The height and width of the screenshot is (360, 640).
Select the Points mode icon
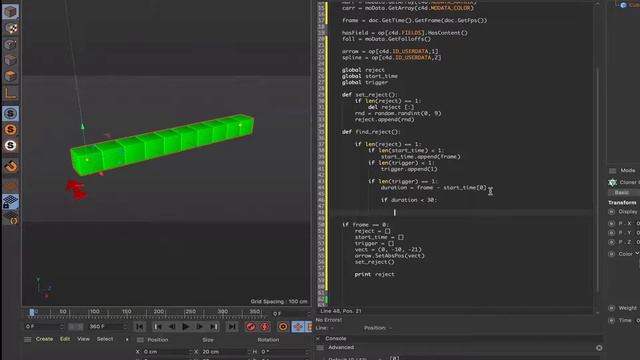(x=11, y=44)
